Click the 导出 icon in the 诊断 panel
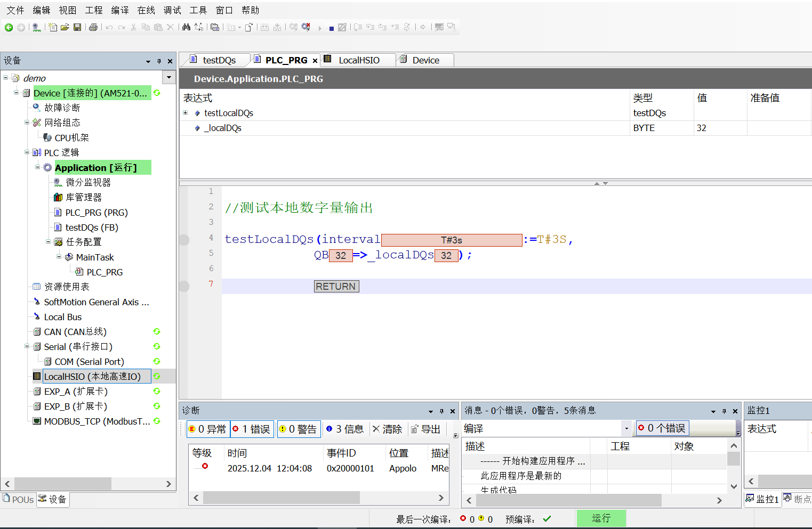 pos(427,429)
